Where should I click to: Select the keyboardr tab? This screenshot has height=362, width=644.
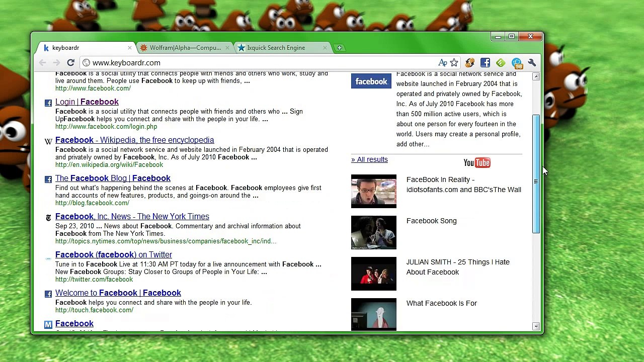87,48
